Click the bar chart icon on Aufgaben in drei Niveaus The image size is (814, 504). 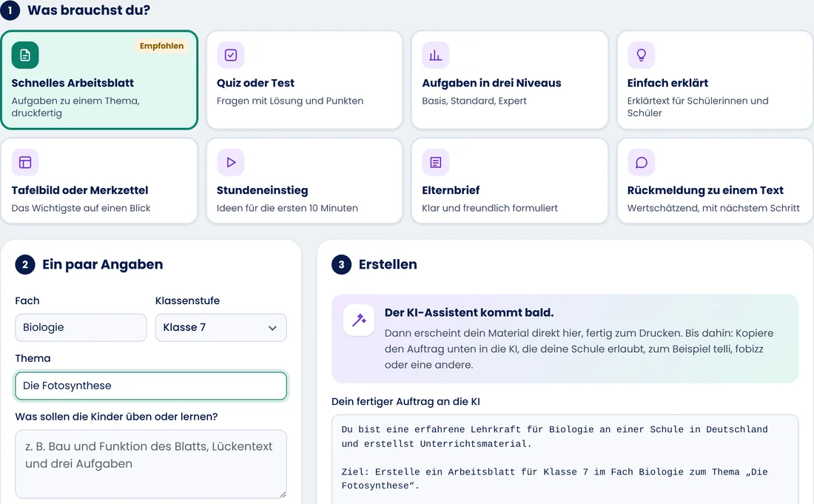[436, 55]
